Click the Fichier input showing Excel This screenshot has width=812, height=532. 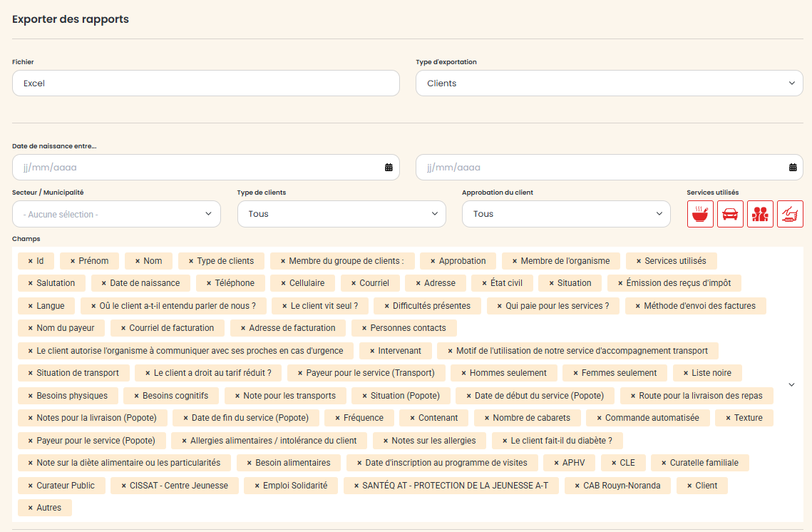coord(205,83)
